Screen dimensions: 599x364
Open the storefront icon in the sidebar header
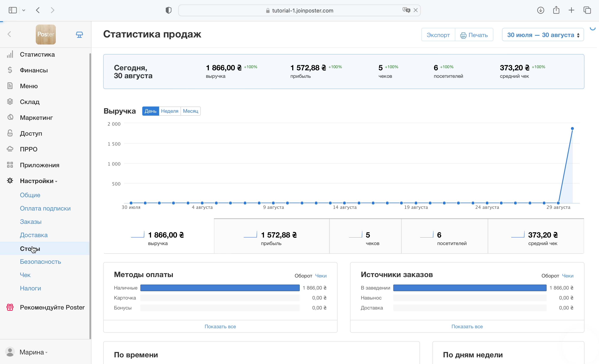coord(79,35)
